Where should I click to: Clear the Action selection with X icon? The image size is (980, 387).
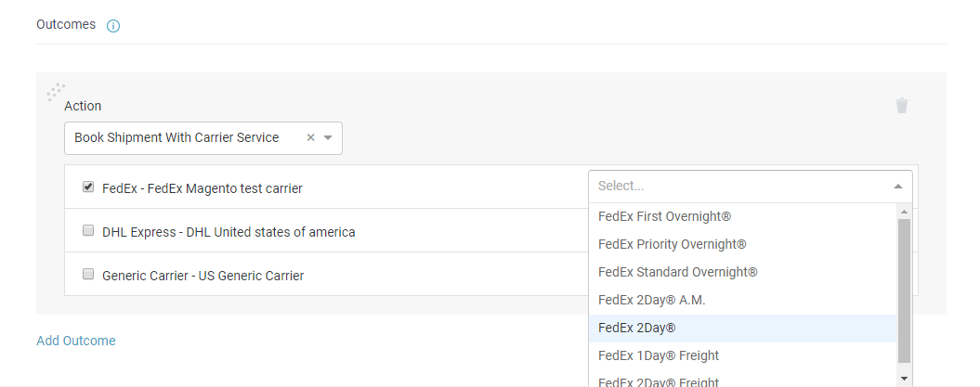[x=310, y=137]
